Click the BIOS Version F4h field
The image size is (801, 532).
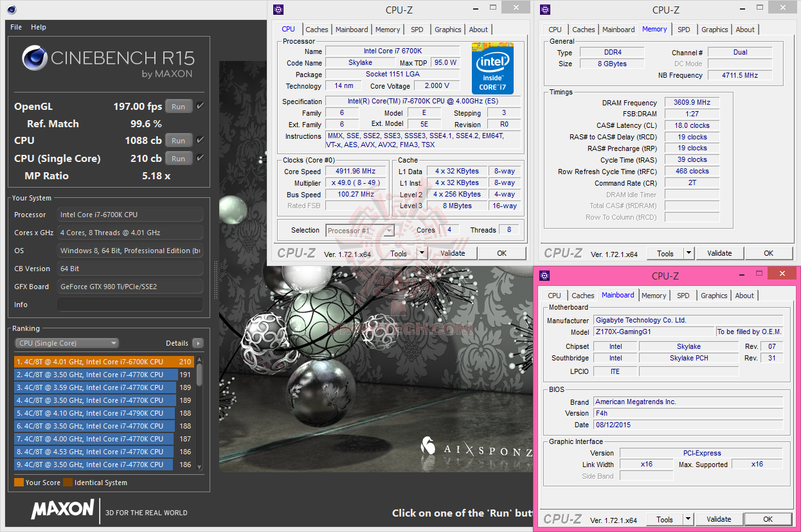[688, 413]
